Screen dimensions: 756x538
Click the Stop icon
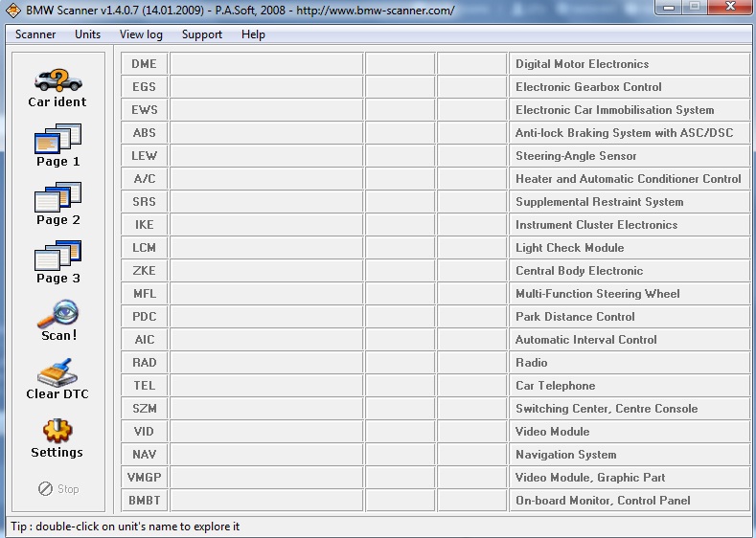click(45, 489)
